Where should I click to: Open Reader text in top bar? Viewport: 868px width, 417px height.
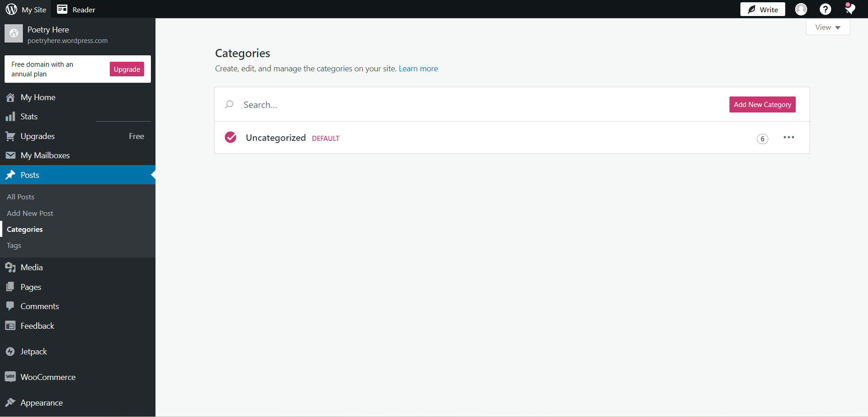pos(84,10)
